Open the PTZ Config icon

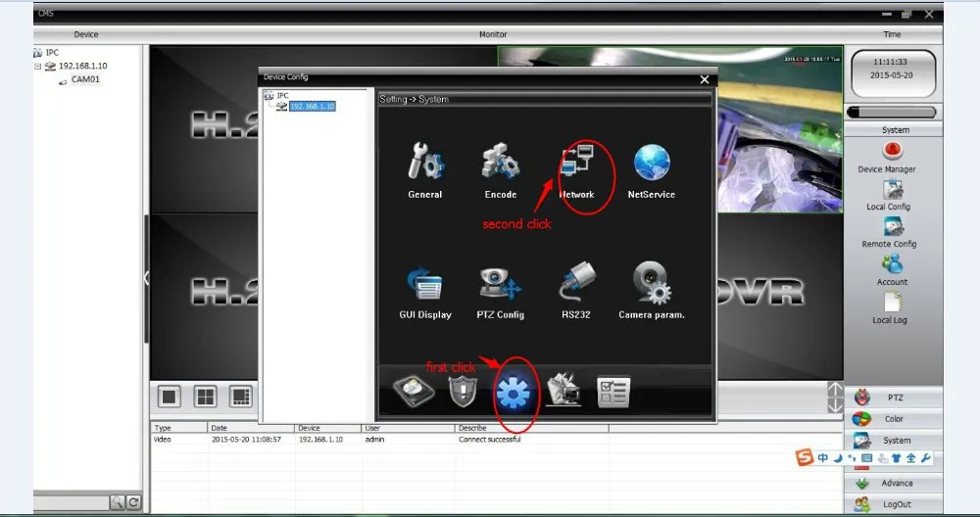[x=500, y=284]
